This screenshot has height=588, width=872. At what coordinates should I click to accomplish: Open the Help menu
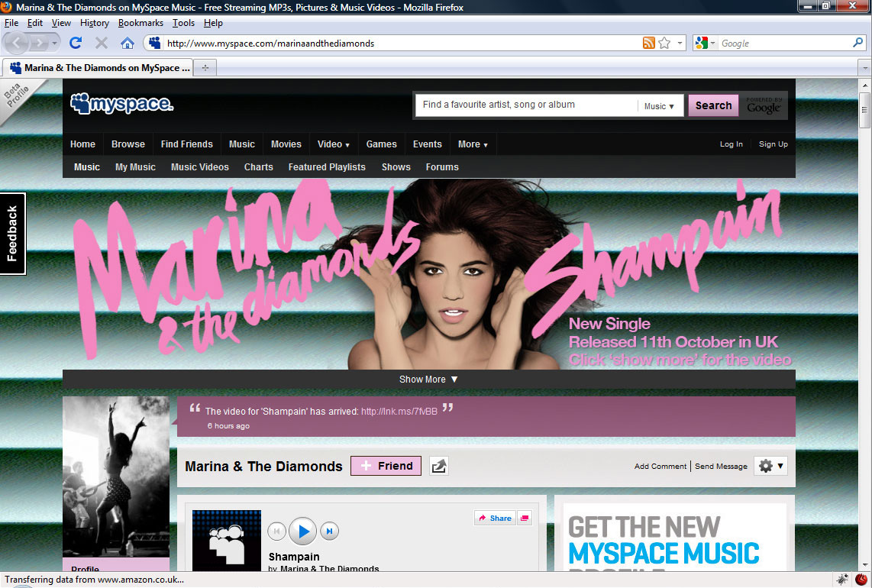[x=213, y=23]
